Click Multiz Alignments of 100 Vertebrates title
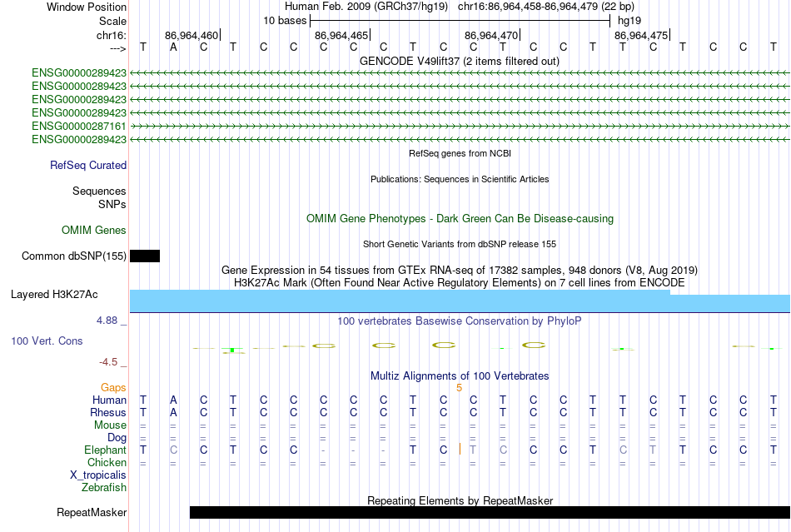The height and width of the screenshot is (532, 791). tap(460, 376)
